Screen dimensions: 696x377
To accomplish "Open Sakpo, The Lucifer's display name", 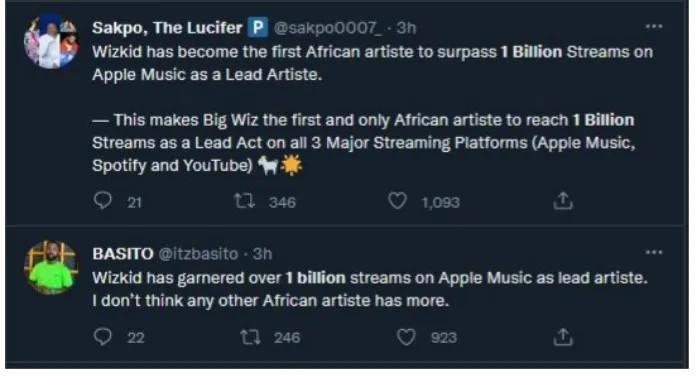I will [167, 28].
